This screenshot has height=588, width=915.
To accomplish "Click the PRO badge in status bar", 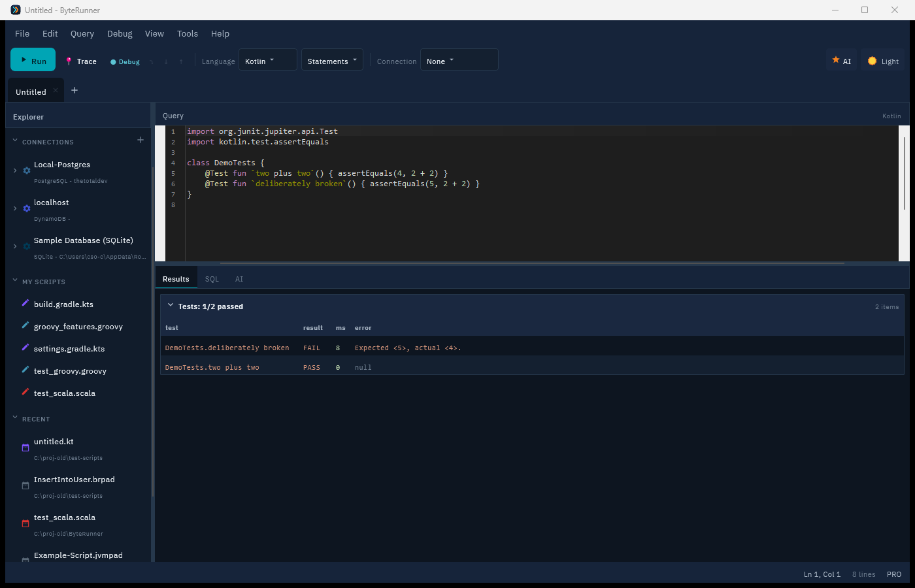I will coord(894,574).
